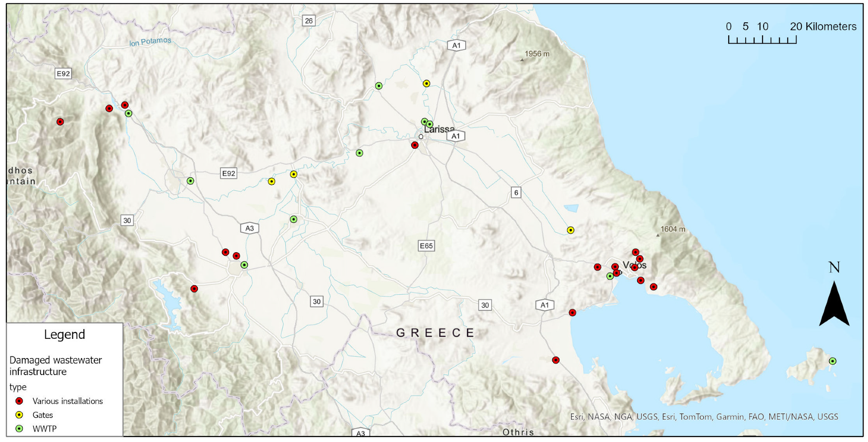The image size is (868, 442).
Task: Click the 'GREECE' country label
Action: (x=435, y=333)
